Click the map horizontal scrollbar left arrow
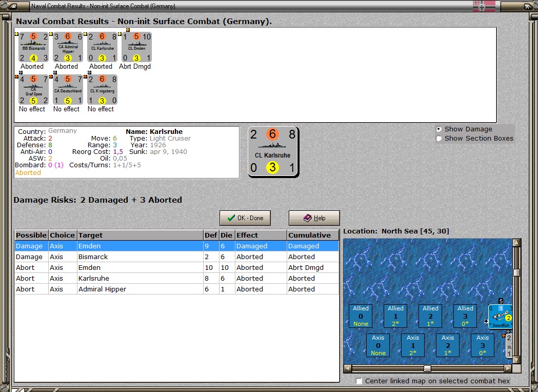 point(348,368)
